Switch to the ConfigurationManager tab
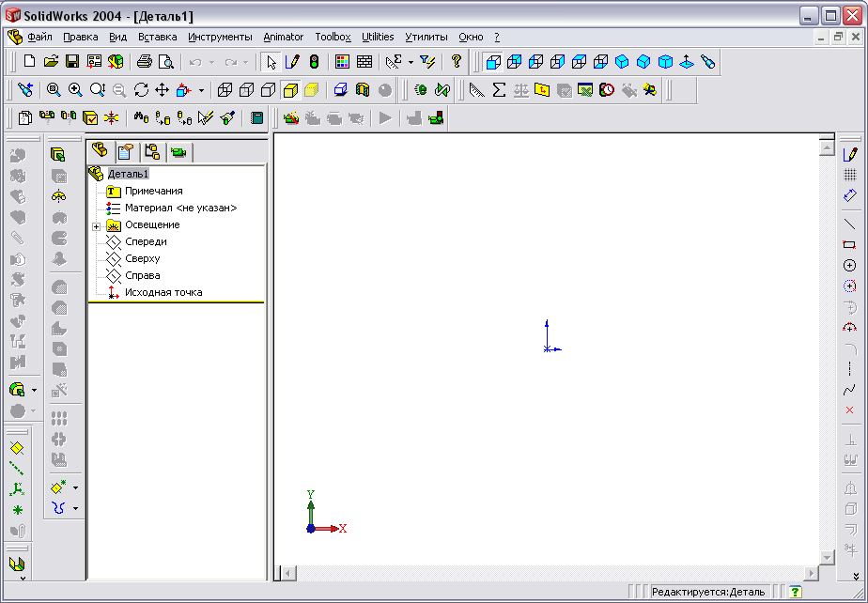Viewport: 868px width, 603px height. point(152,151)
